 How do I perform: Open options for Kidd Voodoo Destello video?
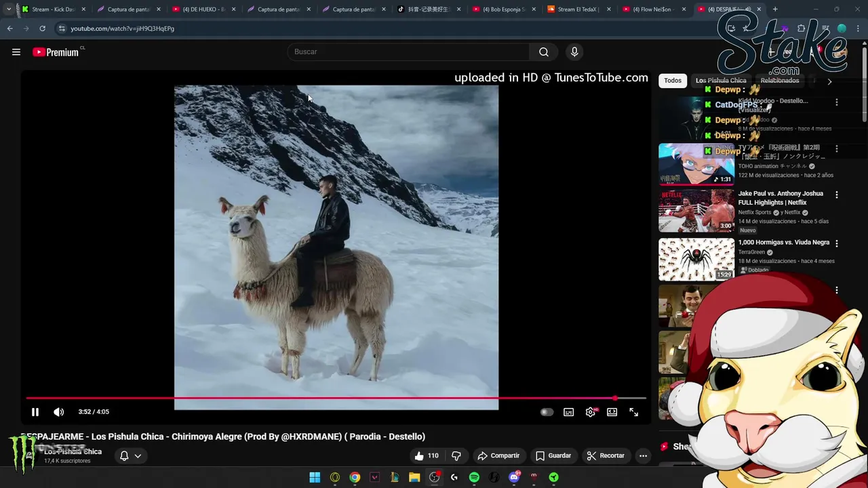tap(837, 102)
